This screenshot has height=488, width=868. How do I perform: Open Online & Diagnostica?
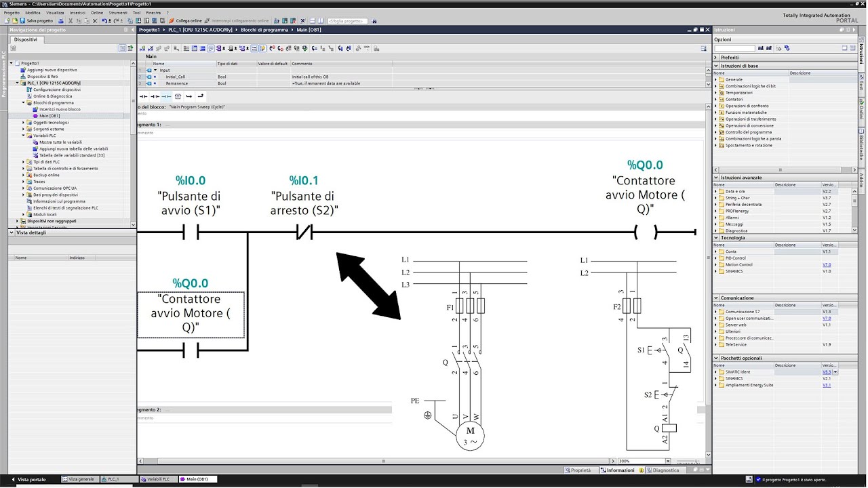coord(52,96)
